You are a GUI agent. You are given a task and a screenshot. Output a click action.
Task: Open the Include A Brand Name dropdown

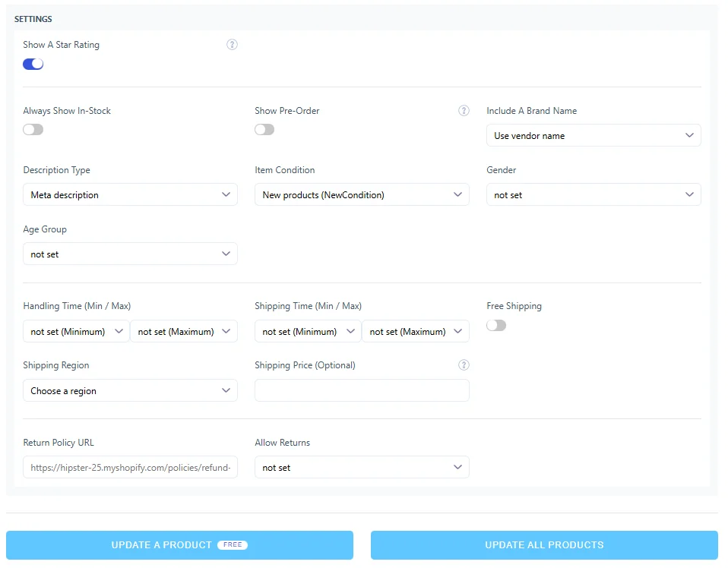click(593, 135)
